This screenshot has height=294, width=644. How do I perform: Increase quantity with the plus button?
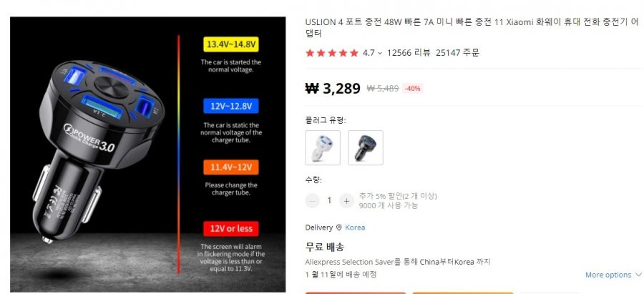346,200
